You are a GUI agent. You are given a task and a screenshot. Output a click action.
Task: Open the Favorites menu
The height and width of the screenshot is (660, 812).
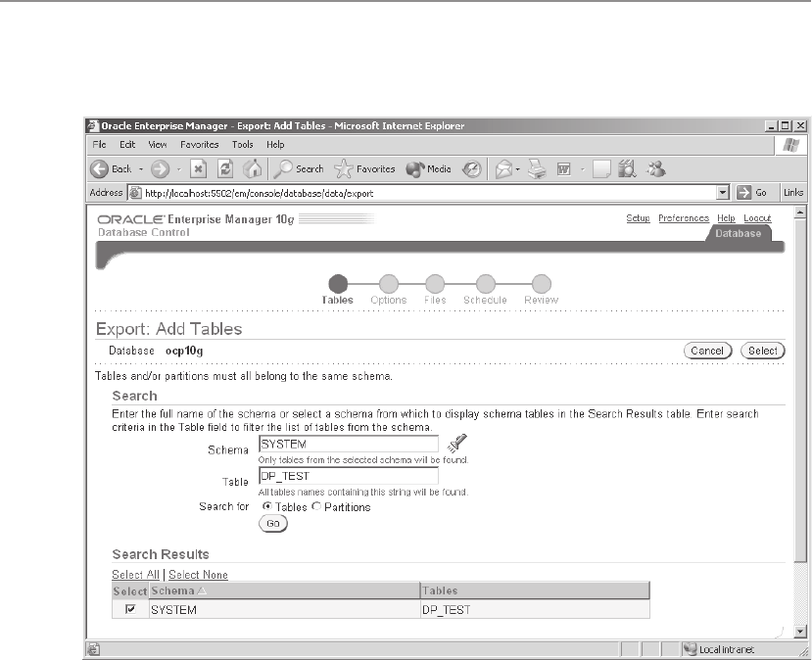click(x=200, y=145)
